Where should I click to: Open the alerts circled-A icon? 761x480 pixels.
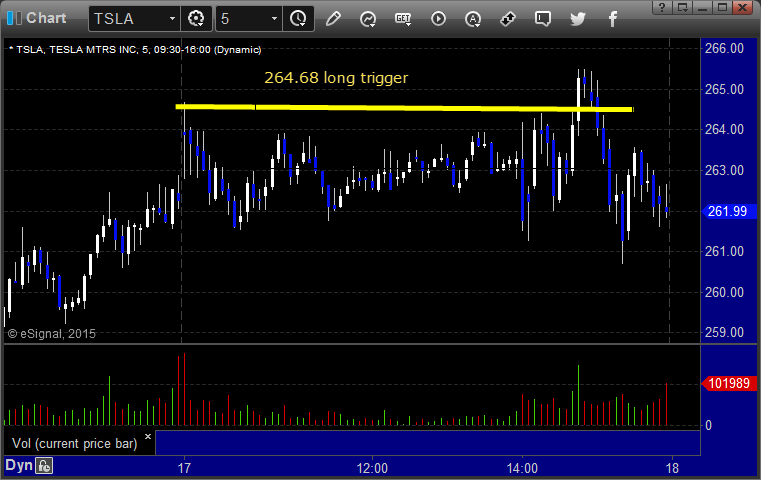[x=473, y=19]
